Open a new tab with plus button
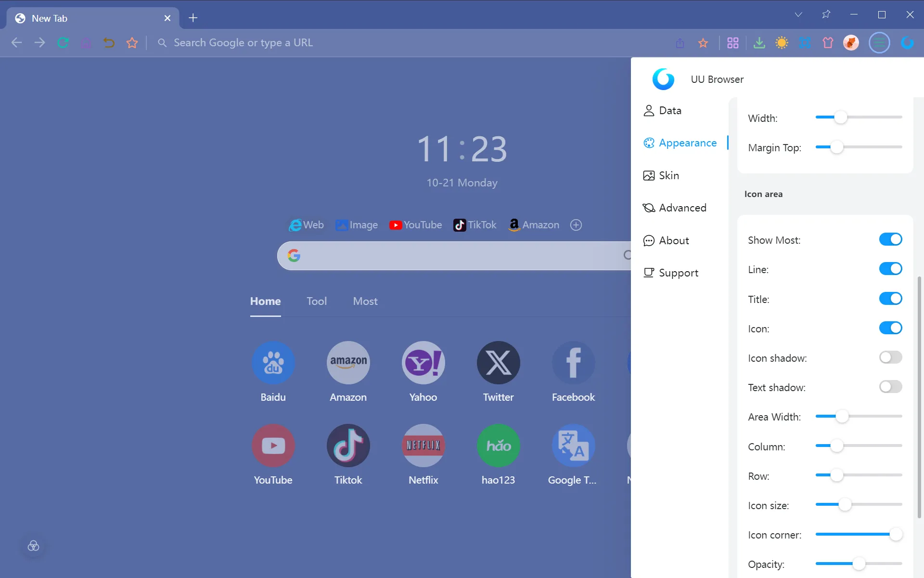The height and width of the screenshot is (578, 924). 193,18
